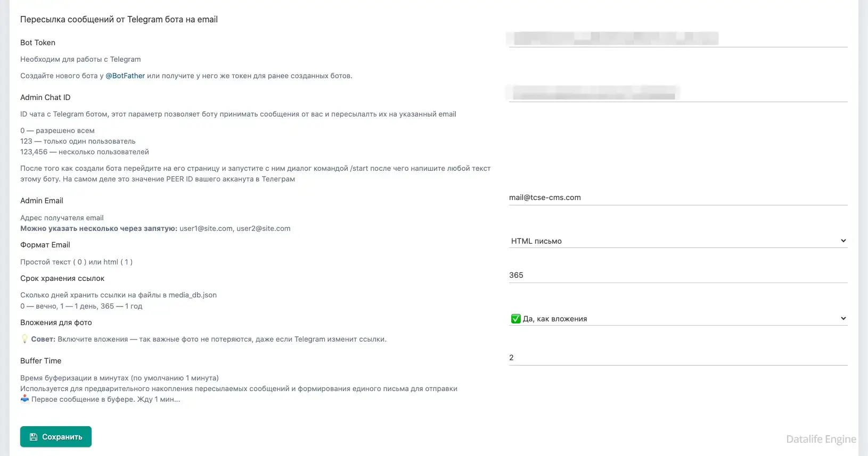
Task: Focus the Admin Chat ID input field
Action: pos(678,94)
